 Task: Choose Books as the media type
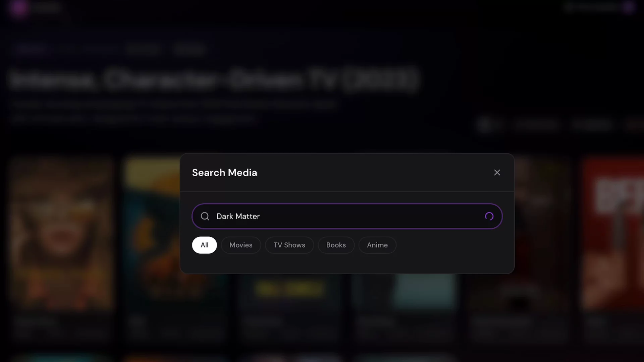[x=336, y=245]
